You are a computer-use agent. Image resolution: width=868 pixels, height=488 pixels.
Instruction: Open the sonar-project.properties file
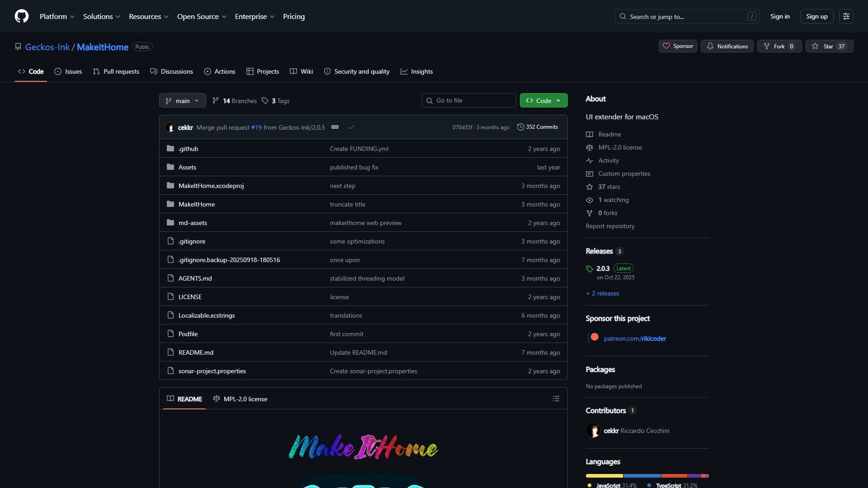click(212, 371)
